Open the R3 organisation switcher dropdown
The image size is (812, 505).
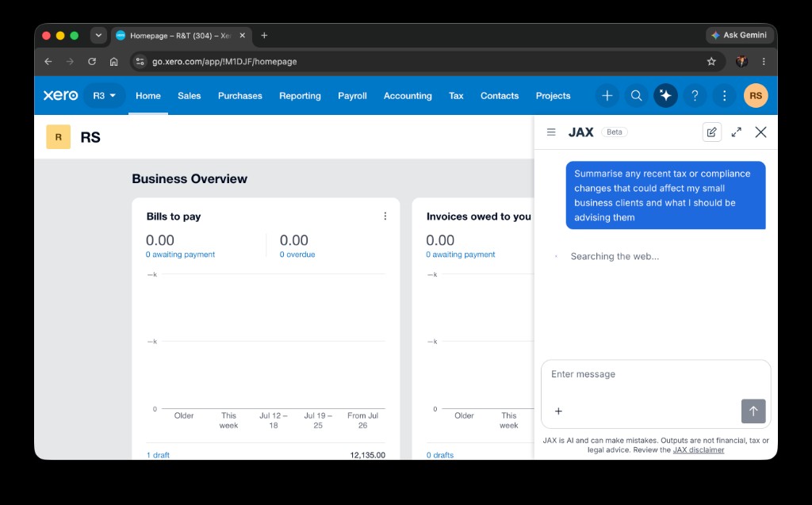click(104, 96)
